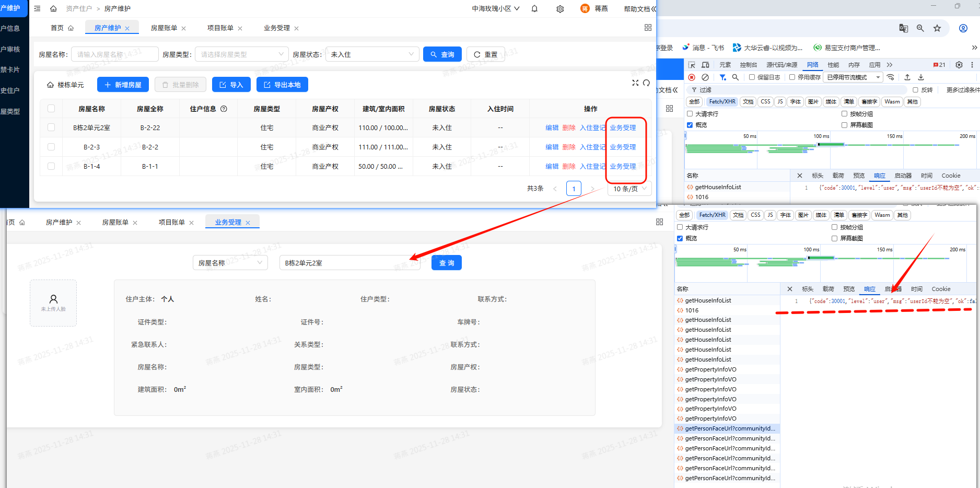Open the 项目账单 tab
Image resolution: width=980 pixels, height=488 pixels.
[220, 28]
